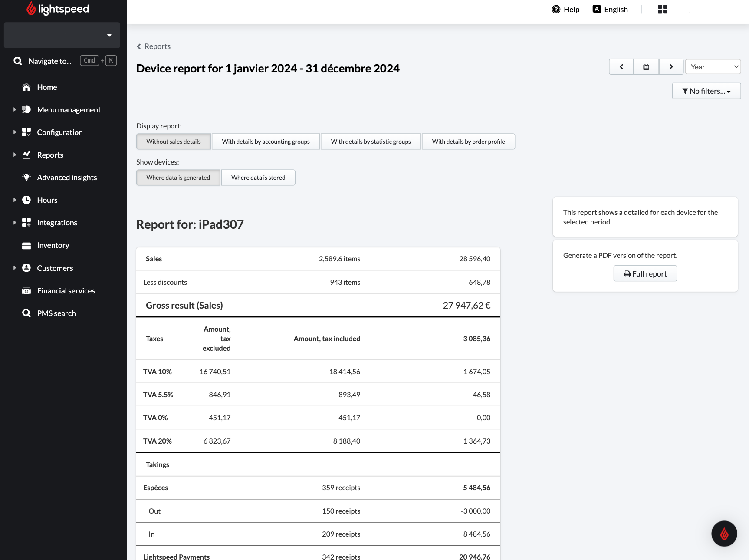Click the Configuration grid icon
This screenshot has width=749, height=560.
[26, 132]
